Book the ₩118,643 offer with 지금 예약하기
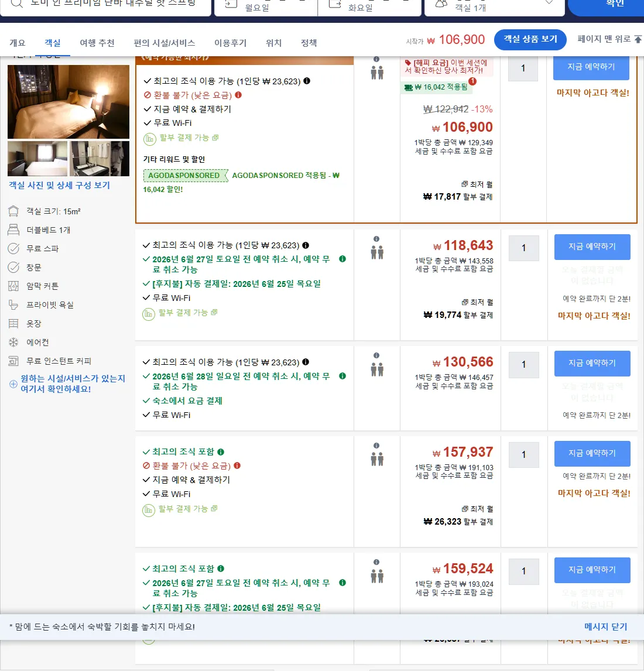 [592, 247]
